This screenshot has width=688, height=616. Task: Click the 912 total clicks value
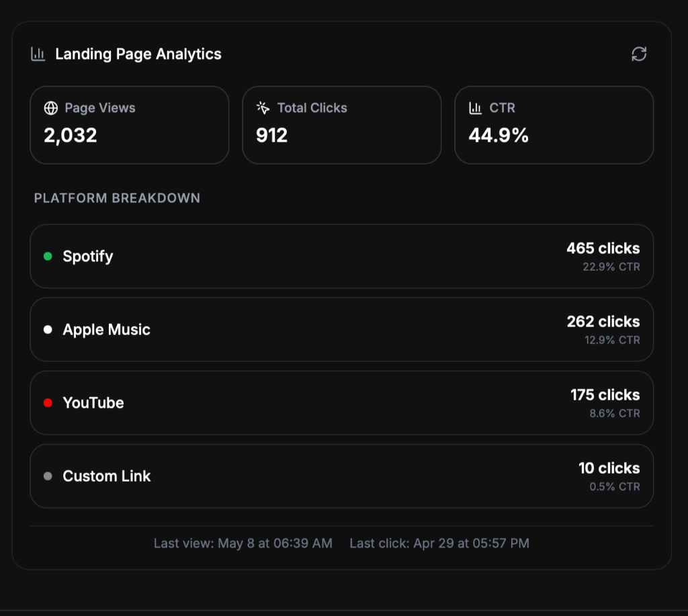point(271,135)
